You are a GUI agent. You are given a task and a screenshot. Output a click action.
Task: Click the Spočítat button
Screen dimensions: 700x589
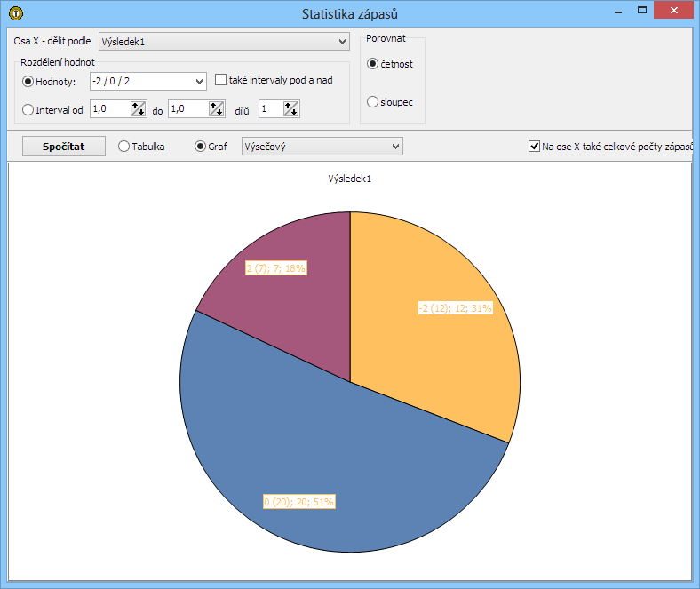64,147
